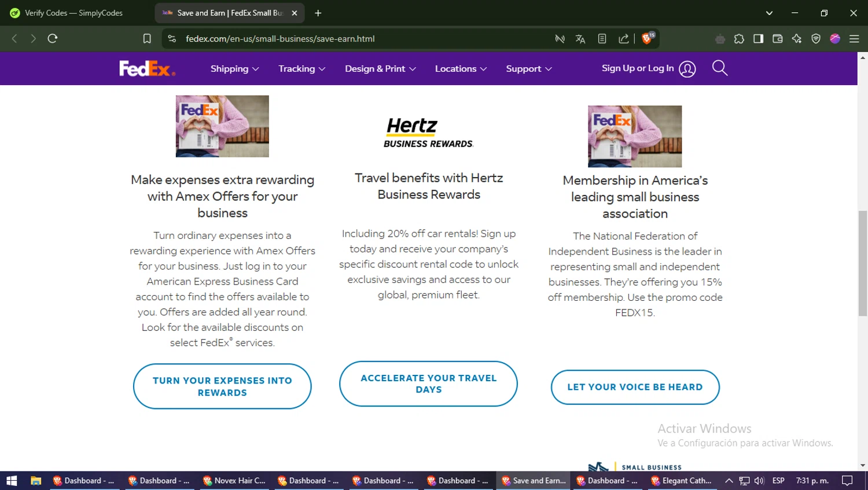Click the purple profile avatar in toolbar
The width and height of the screenshot is (868, 490).
coord(835,39)
